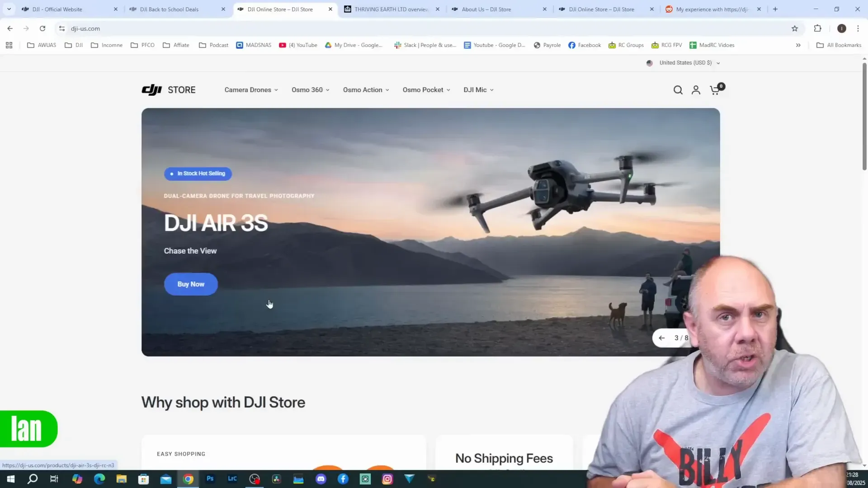Open the My Drive Google bookmark

click(354, 45)
